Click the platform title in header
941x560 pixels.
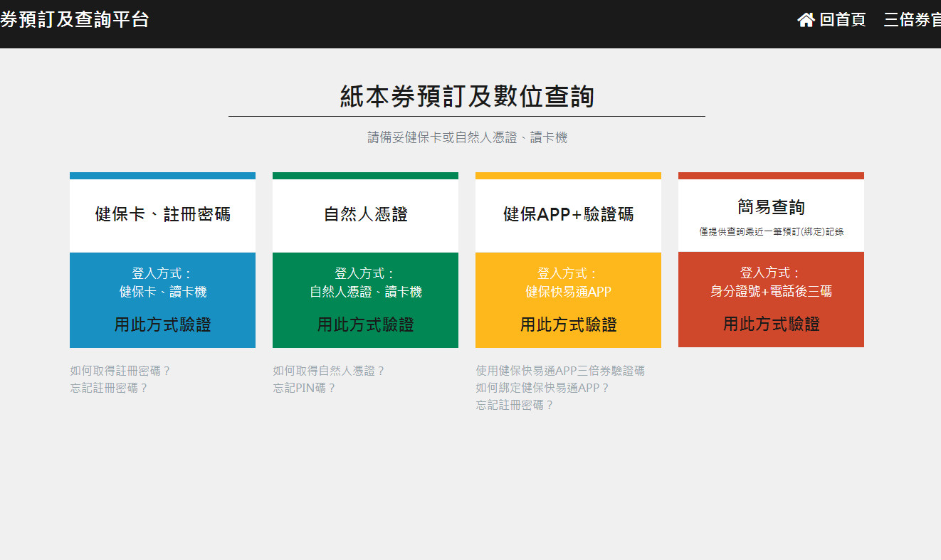pos(75,19)
